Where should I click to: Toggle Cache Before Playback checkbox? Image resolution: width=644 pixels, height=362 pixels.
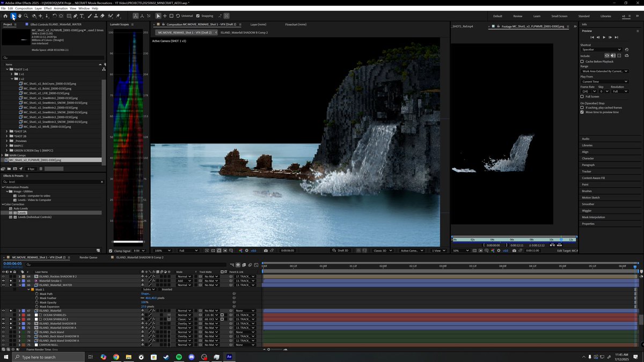point(582,62)
